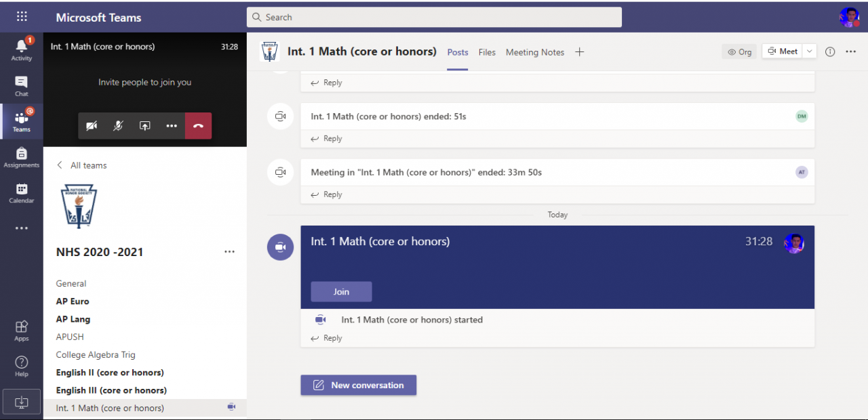The image size is (868, 420).
Task: Click 'Invite people to join you' text
Action: point(144,83)
